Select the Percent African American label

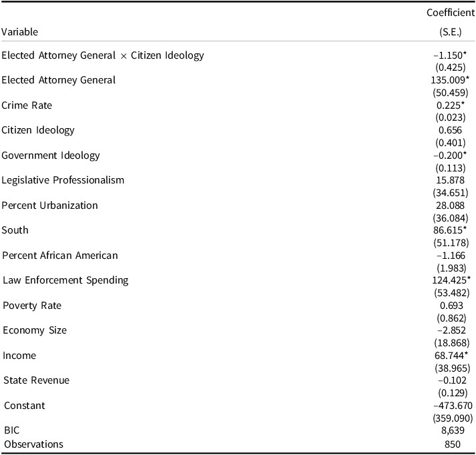[x=60, y=256]
